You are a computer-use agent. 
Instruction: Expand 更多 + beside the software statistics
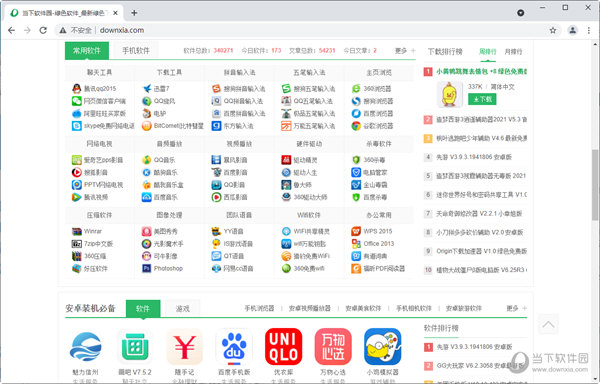tap(405, 50)
